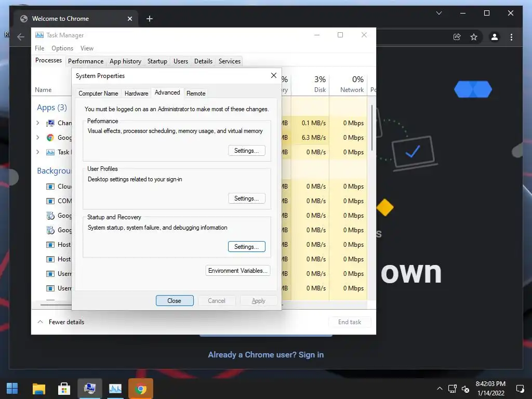Image resolution: width=532 pixels, height=399 pixels.
Task: Click the Chrome icon in the Apps list
Action: pyautogui.click(x=50, y=137)
